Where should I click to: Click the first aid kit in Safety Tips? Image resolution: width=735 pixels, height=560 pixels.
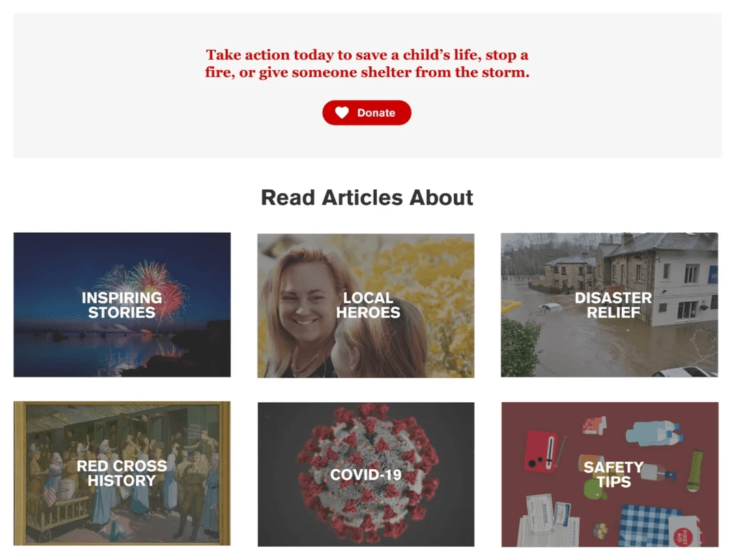(685, 531)
